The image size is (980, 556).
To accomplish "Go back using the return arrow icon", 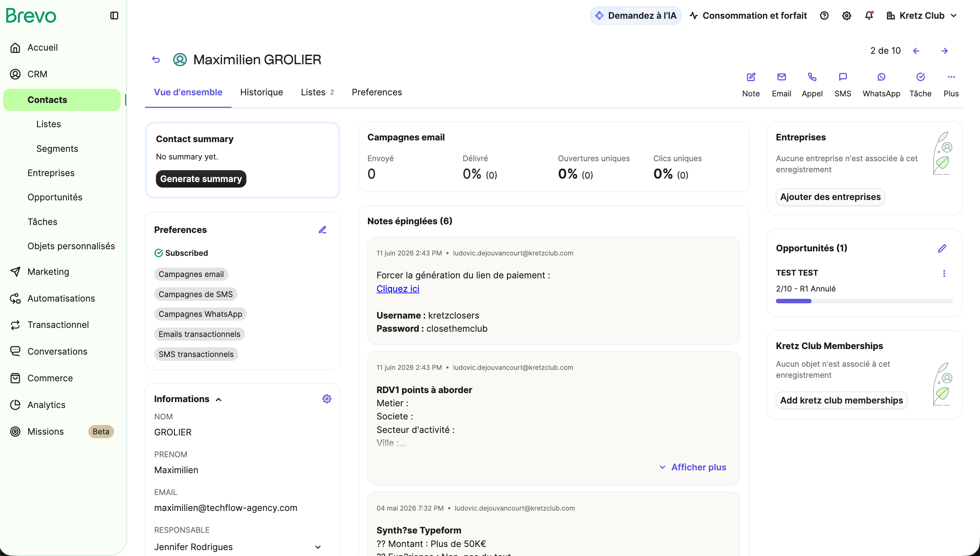I will [x=156, y=60].
